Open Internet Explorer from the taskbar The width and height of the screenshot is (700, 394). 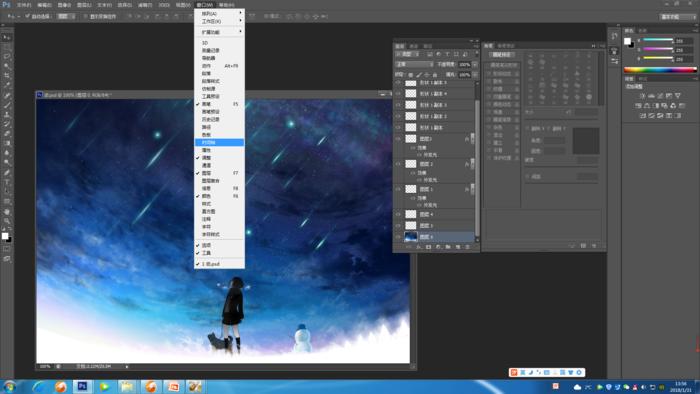point(38,386)
